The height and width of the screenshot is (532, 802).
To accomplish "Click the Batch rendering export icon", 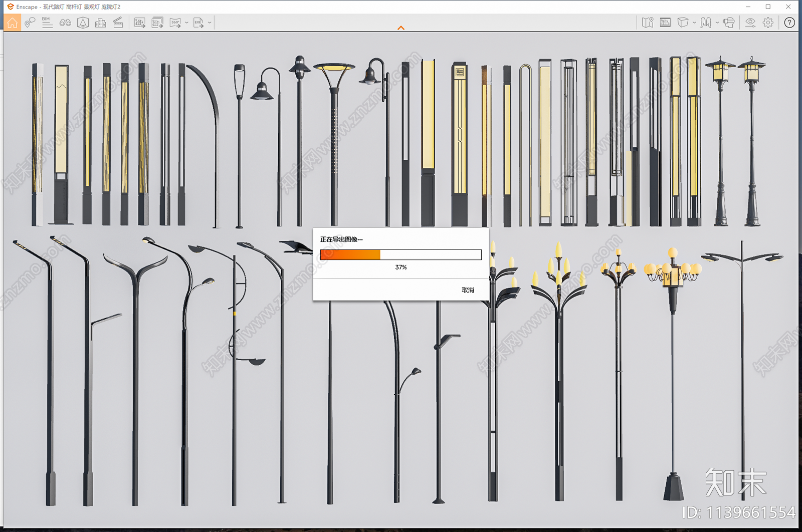I will (x=157, y=23).
